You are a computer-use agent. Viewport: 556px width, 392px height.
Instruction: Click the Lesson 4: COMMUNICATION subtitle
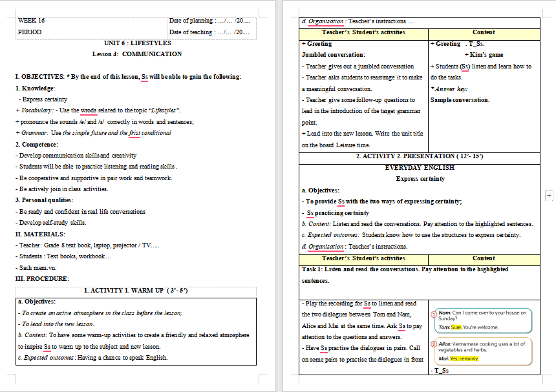point(138,54)
